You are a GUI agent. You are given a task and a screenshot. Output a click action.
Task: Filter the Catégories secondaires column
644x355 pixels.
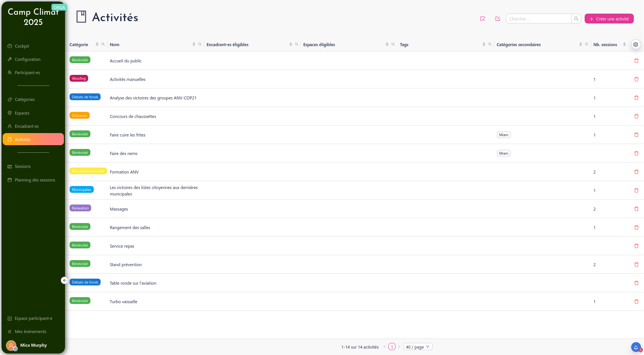tap(587, 45)
